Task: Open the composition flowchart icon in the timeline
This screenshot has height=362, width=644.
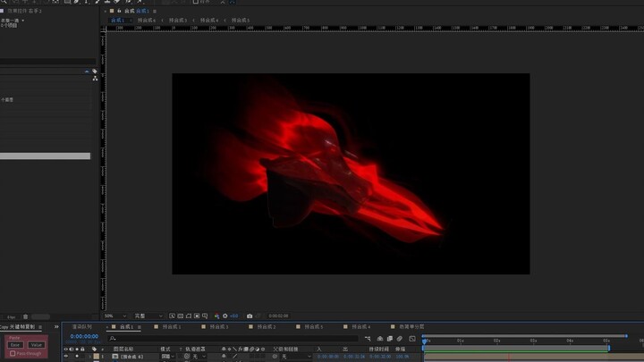Action: click(x=368, y=339)
